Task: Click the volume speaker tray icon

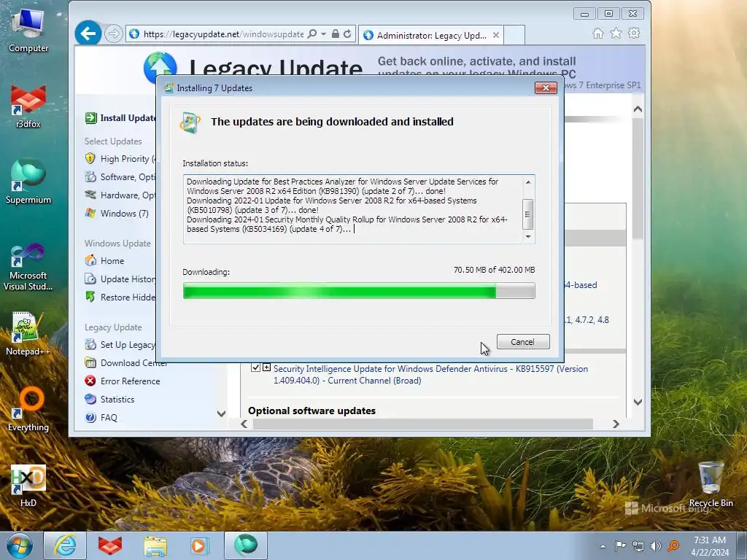Action: pos(656,546)
